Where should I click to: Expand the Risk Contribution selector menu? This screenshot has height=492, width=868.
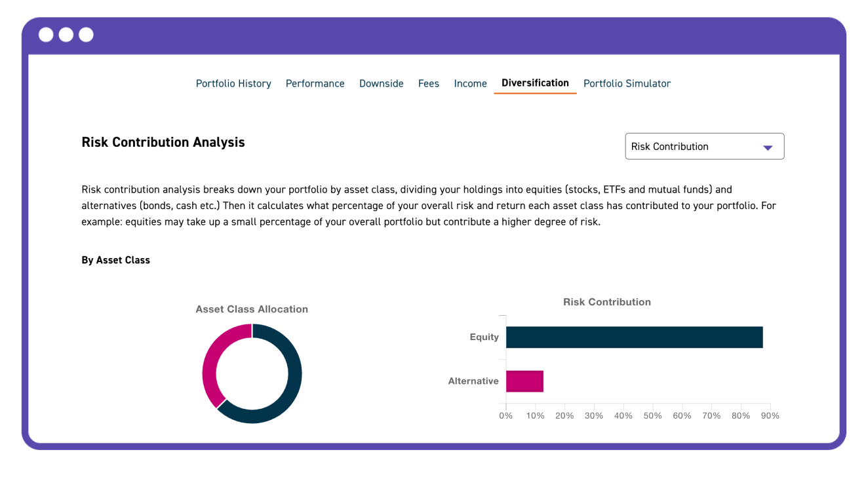pyautogui.click(x=704, y=146)
